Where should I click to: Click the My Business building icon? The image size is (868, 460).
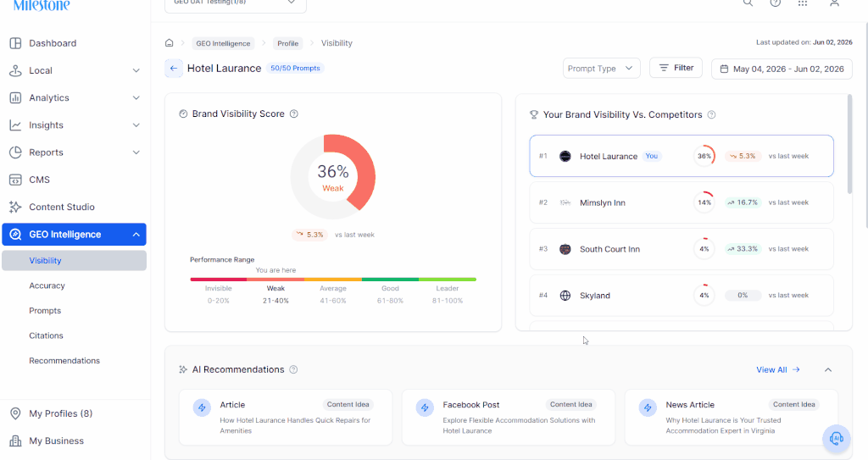coord(15,441)
